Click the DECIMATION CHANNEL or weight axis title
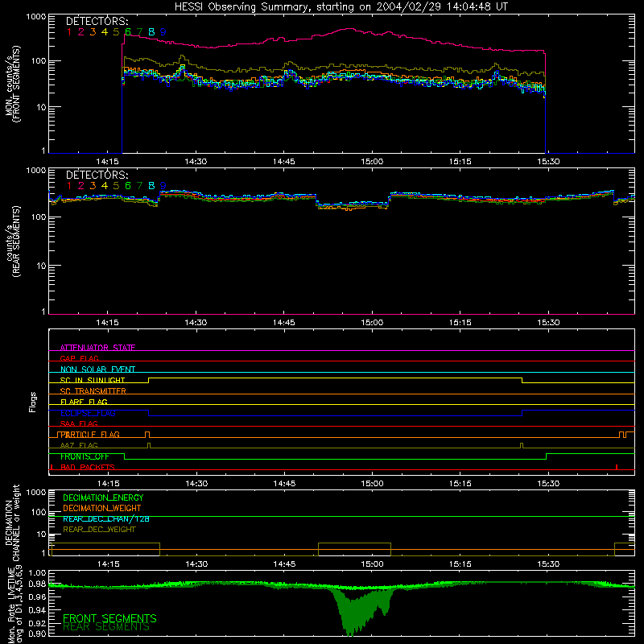The height and width of the screenshot is (644, 644). [12, 523]
